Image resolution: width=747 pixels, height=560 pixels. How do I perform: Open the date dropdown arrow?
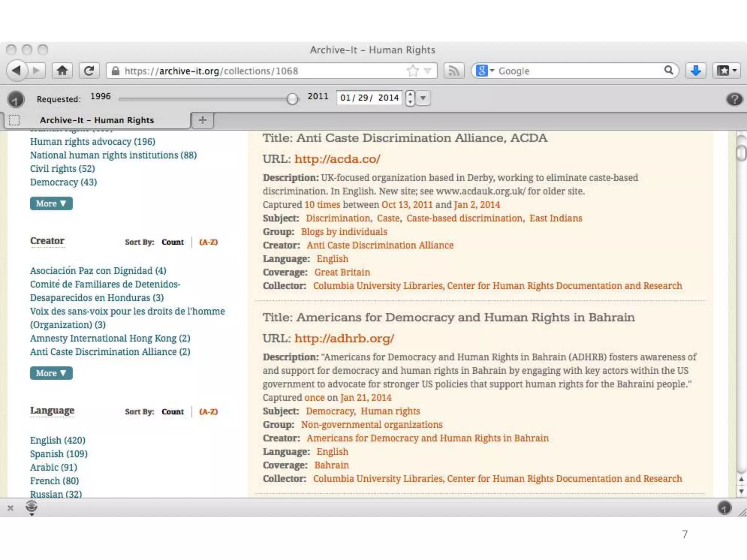423,98
